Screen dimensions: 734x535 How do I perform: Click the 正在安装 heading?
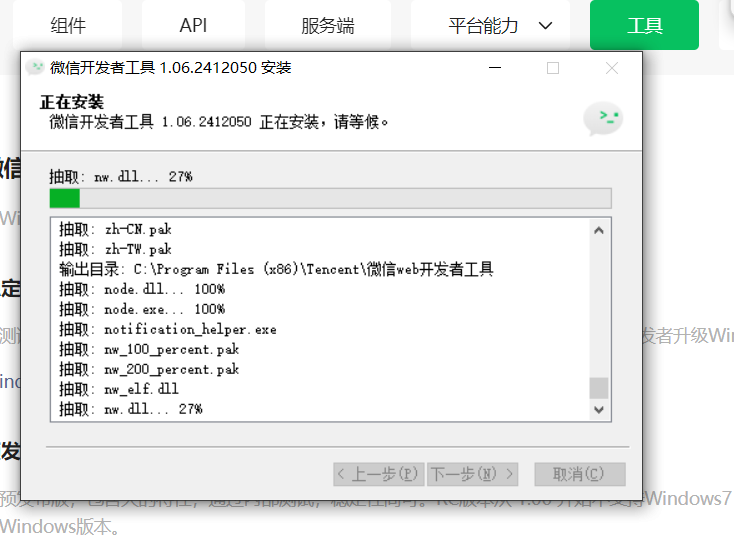click(72, 102)
